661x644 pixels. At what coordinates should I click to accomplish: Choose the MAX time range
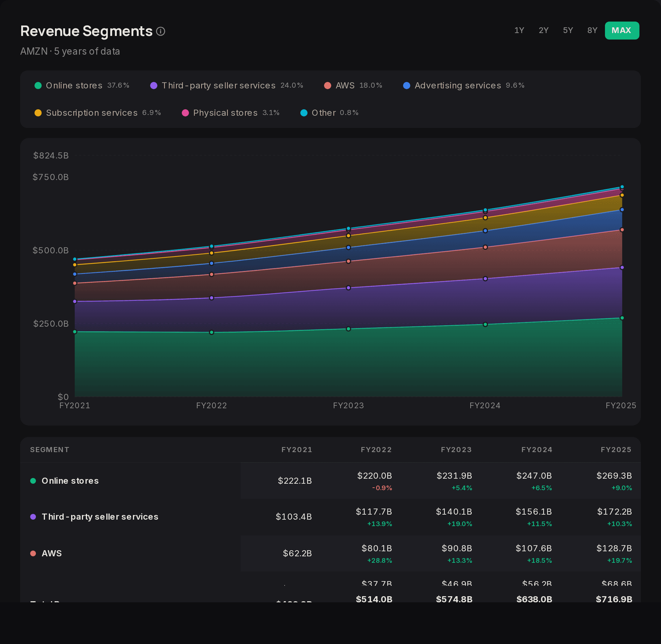[x=622, y=31]
